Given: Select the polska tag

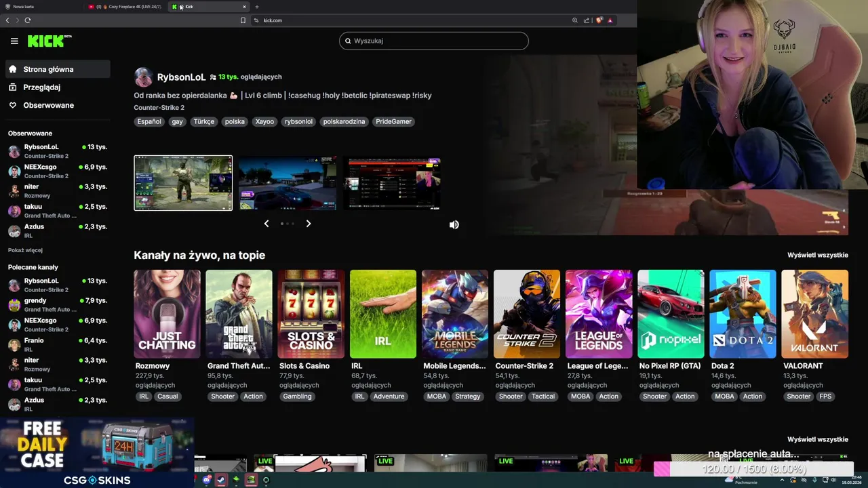Looking at the screenshot, I should point(235,122).
